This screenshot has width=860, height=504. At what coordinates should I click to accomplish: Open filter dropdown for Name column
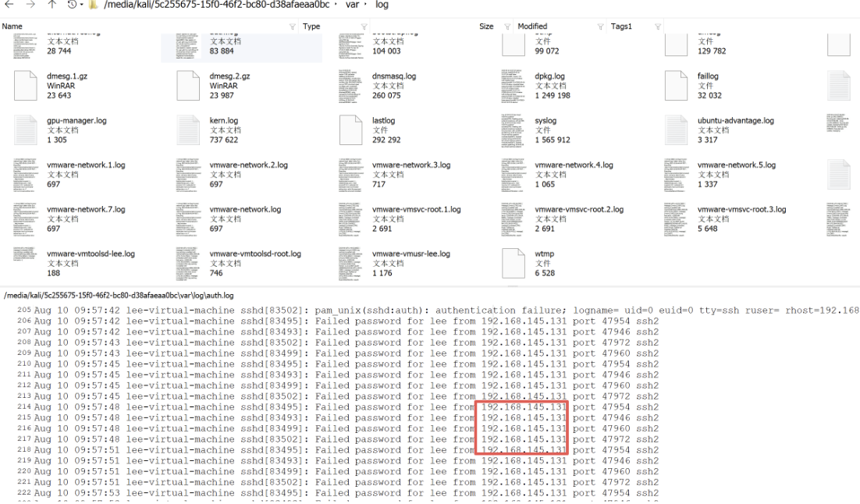(x=293, y=27)
